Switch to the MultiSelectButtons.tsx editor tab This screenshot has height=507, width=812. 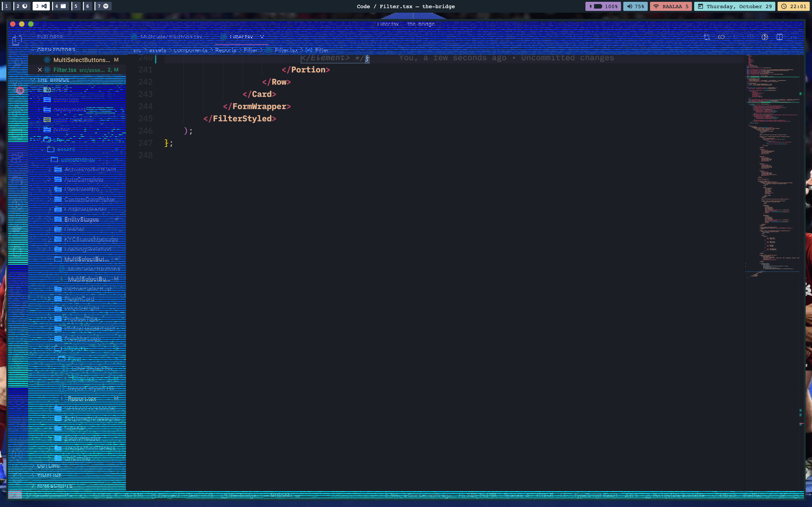coord(171,37)
